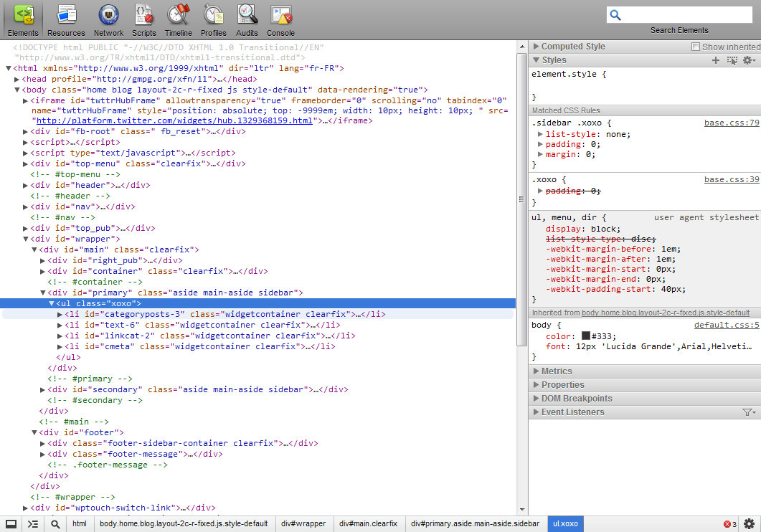Screen dimensions: 761x532
Task: Select the li#cmeta node row
Action: 257,346
